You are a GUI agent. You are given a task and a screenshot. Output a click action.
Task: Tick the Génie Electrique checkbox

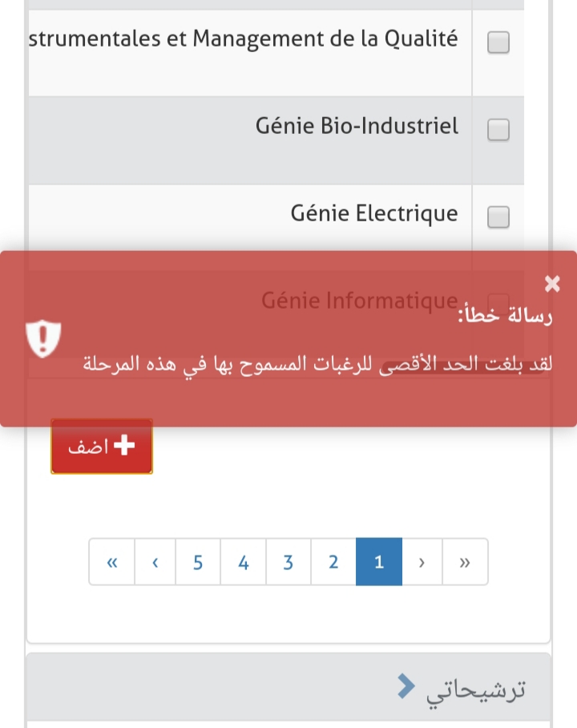click(x=498, y=216)
